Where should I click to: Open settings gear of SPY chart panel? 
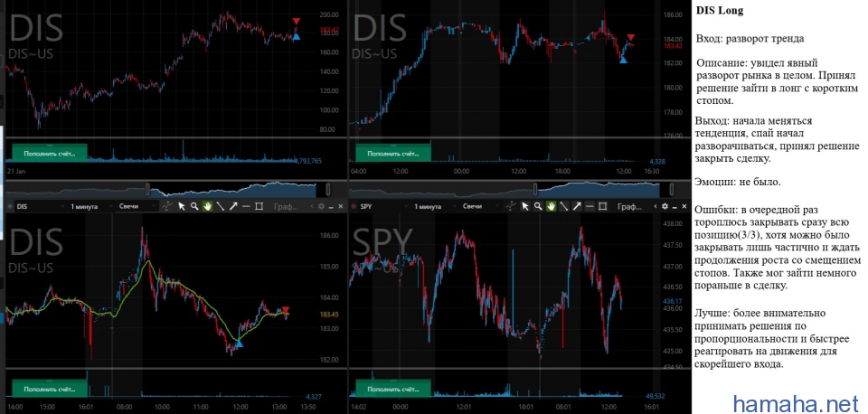665,206
